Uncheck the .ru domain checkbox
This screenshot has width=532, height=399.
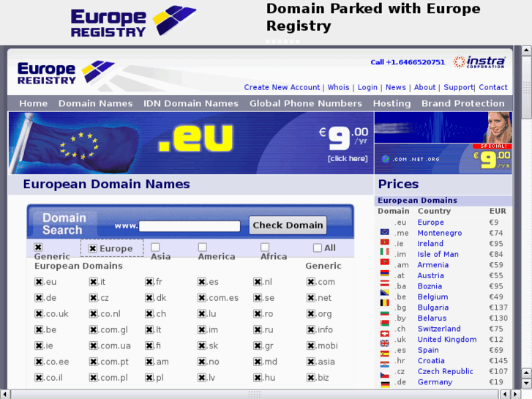(258, 329)
